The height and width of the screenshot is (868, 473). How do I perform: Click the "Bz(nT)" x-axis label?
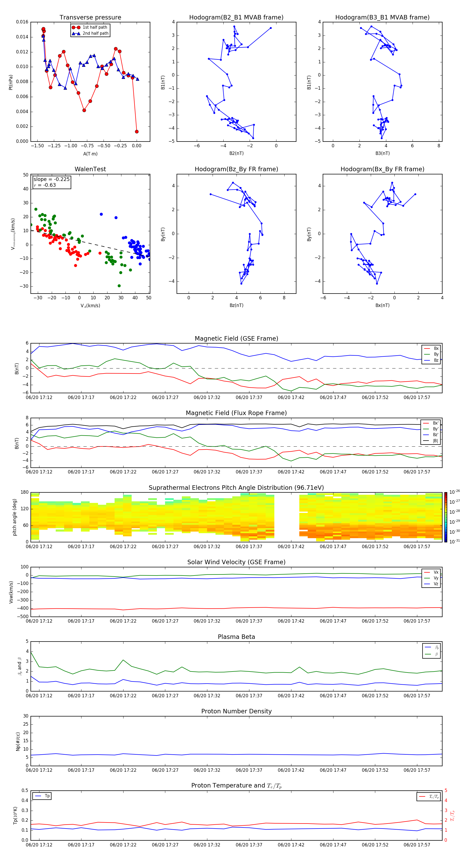[236, 305]
